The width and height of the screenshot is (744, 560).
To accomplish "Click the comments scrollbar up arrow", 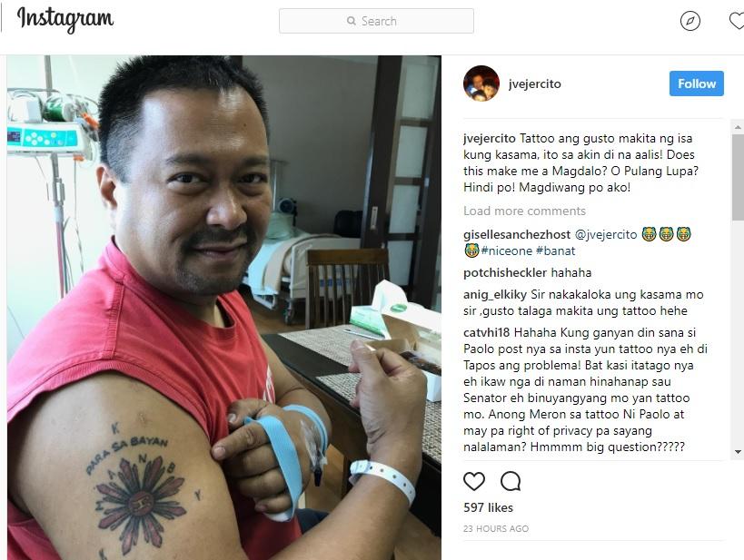I will click(738, 127).
